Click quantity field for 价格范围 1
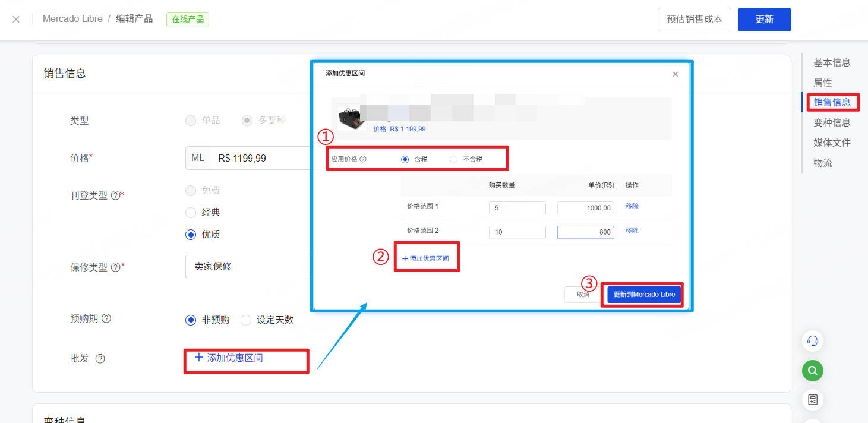Screen dimensions: 868x423 (517, 208)
